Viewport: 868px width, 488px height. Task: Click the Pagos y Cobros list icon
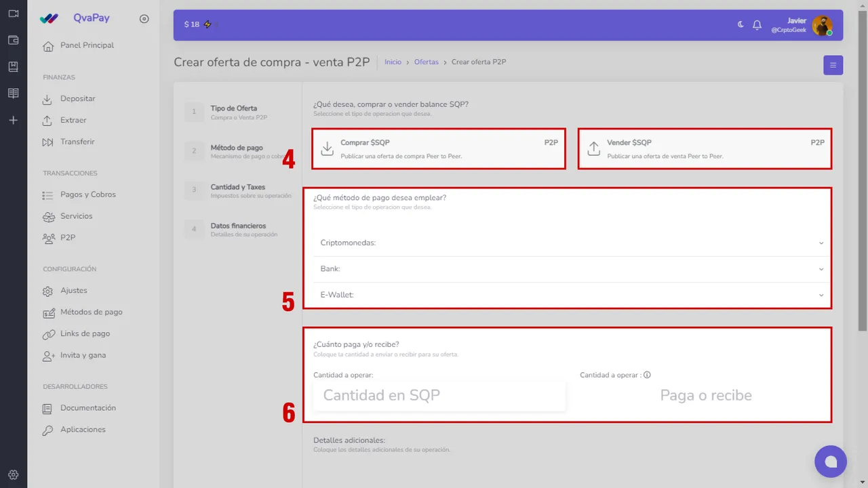pyautogui.click(x=47, y=195)
